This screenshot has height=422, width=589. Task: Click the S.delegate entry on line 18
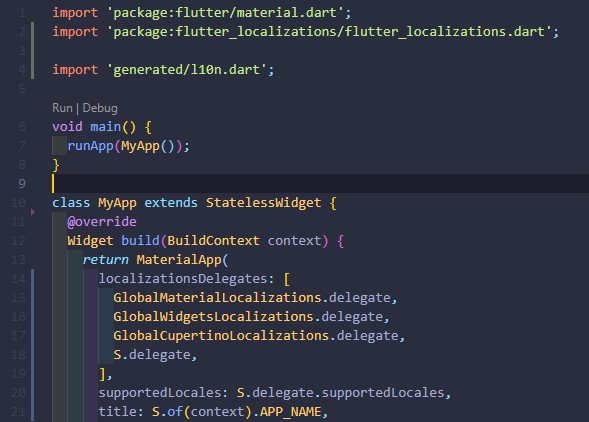152,355
